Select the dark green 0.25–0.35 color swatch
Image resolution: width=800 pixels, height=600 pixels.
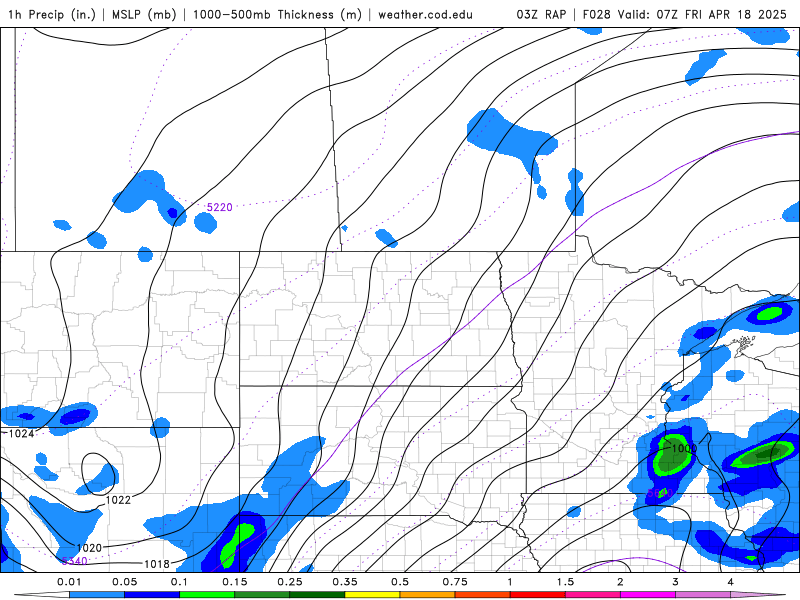[x=317, y=595]
